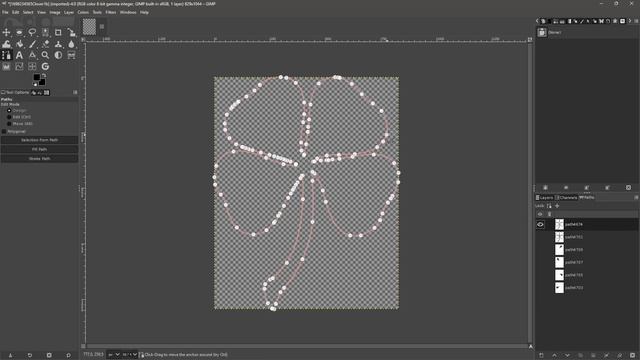Select the Bucket Fill tool
Image resolution: width=640 pixels, height=360 pixels.
(x=20, y=44)
